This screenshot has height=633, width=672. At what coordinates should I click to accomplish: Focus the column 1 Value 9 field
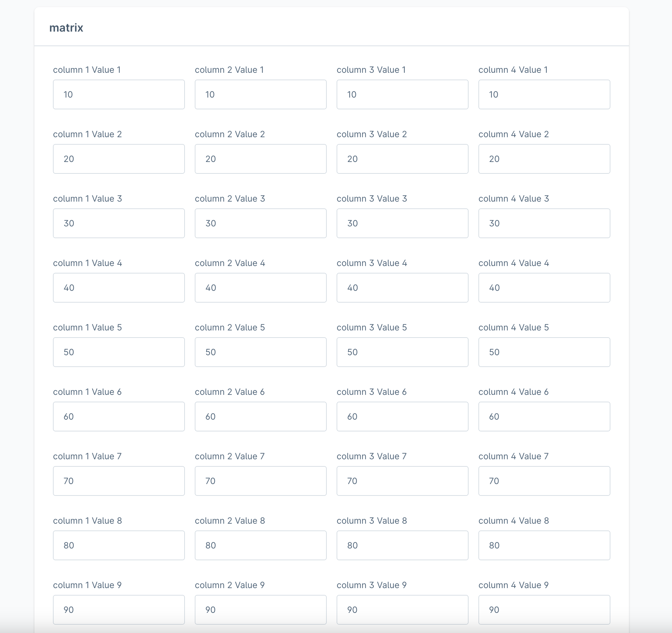pos(119,609)
